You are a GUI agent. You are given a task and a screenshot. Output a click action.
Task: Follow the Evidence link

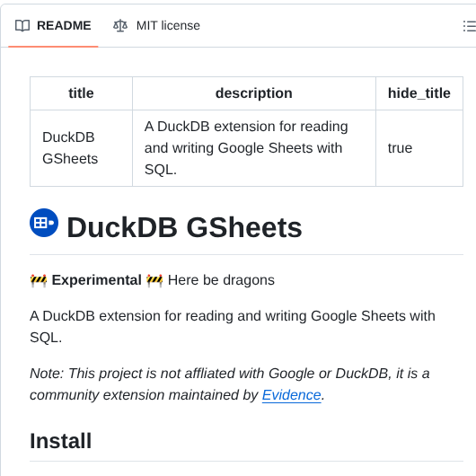coord(291,395)
